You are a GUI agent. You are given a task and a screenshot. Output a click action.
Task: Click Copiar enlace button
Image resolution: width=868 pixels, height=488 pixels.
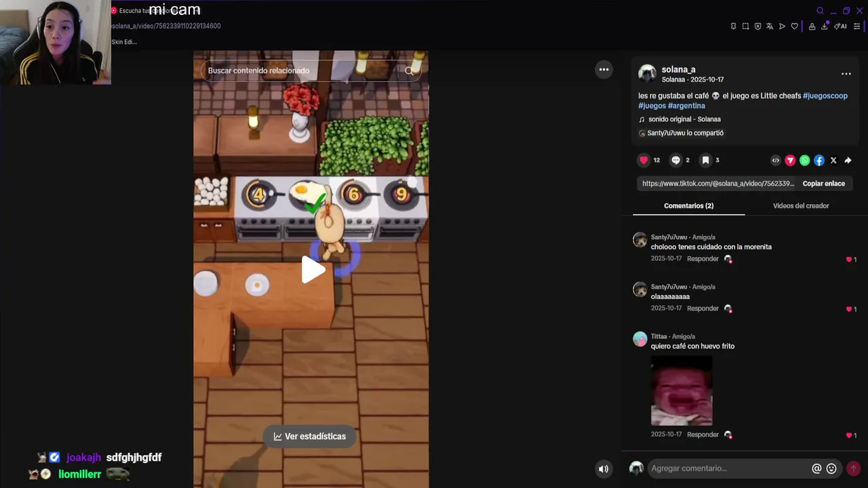[823, 184]
